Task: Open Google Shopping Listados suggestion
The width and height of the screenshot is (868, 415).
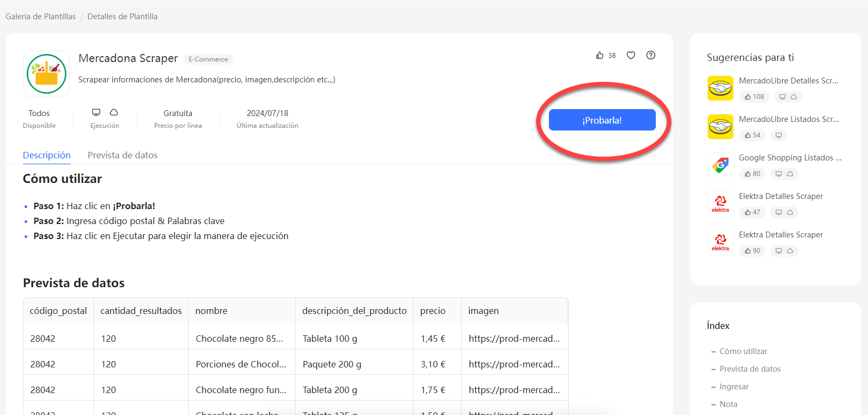Action: 790,158
